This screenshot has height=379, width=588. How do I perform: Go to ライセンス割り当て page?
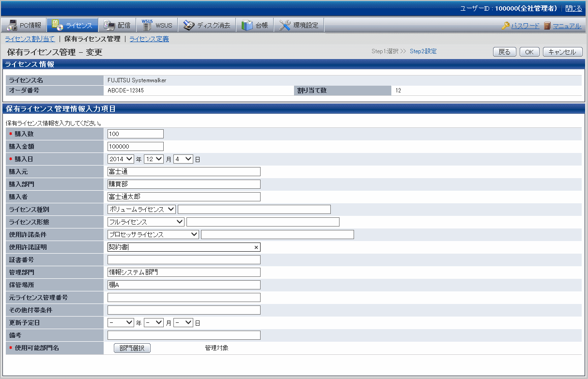pos(30,39)
